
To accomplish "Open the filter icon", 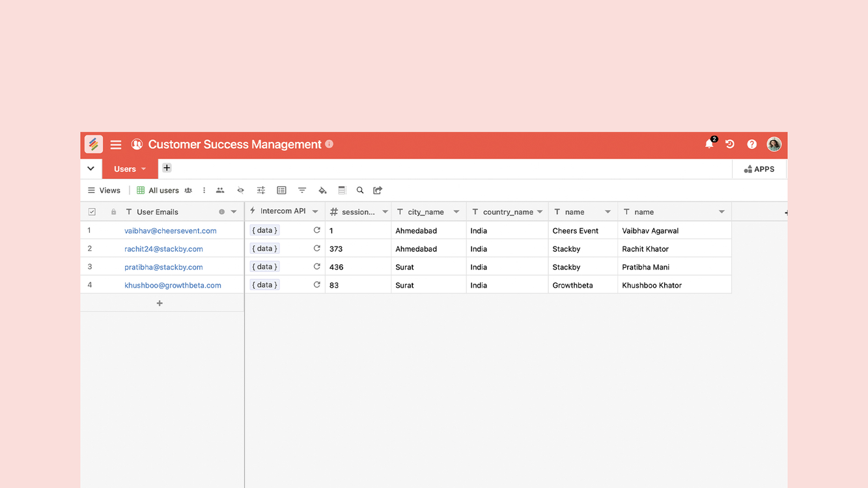I will click(302, 191).
